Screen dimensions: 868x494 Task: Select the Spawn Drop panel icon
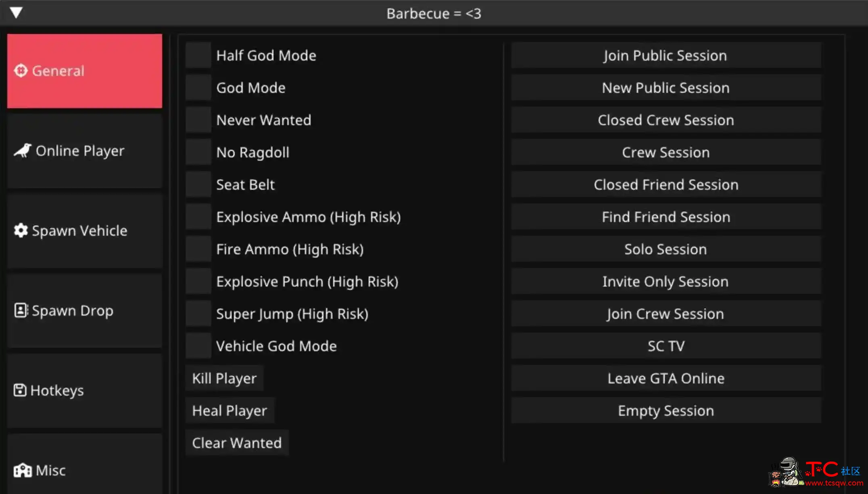(19, 310)
